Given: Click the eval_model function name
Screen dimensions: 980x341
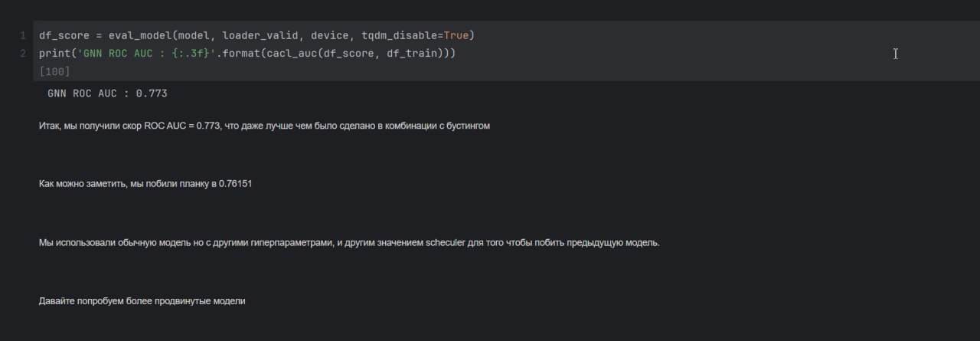Looking at the screenshot, I should [x=141, y=36].
